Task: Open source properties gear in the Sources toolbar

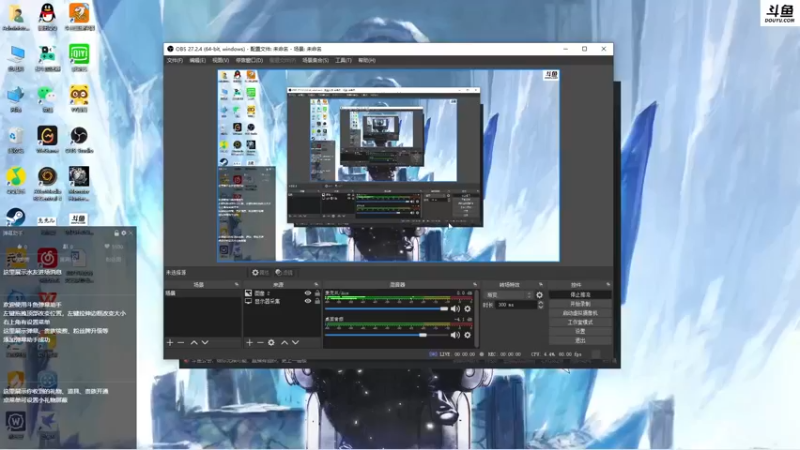Action: pyautogui.click(x=271, y=342)
